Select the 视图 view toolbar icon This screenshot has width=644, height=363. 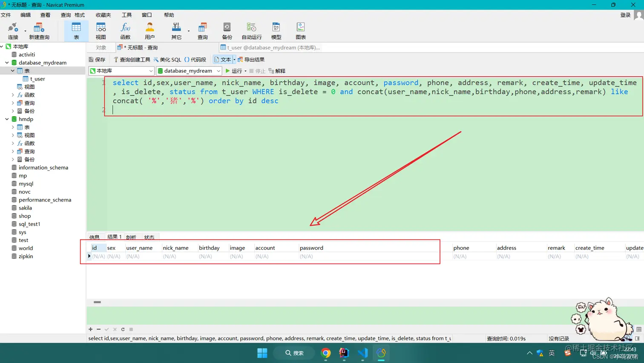[x=101, y=31]
